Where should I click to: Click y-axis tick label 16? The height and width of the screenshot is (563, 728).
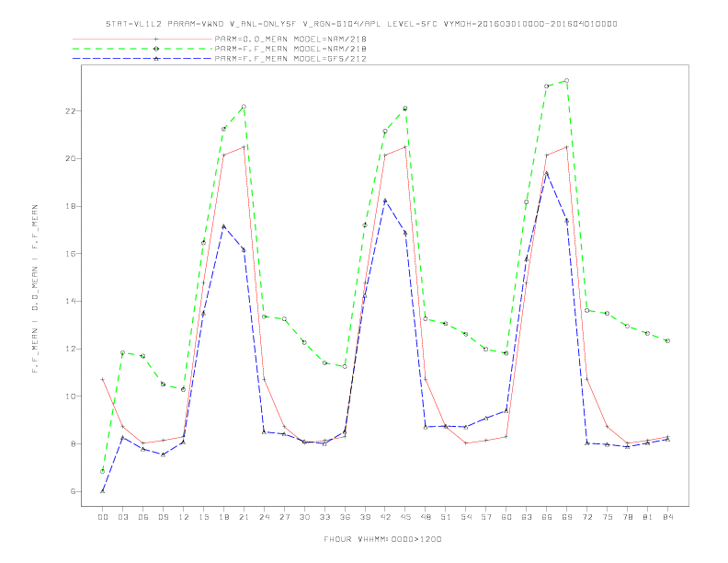click(x=71, y=254)
